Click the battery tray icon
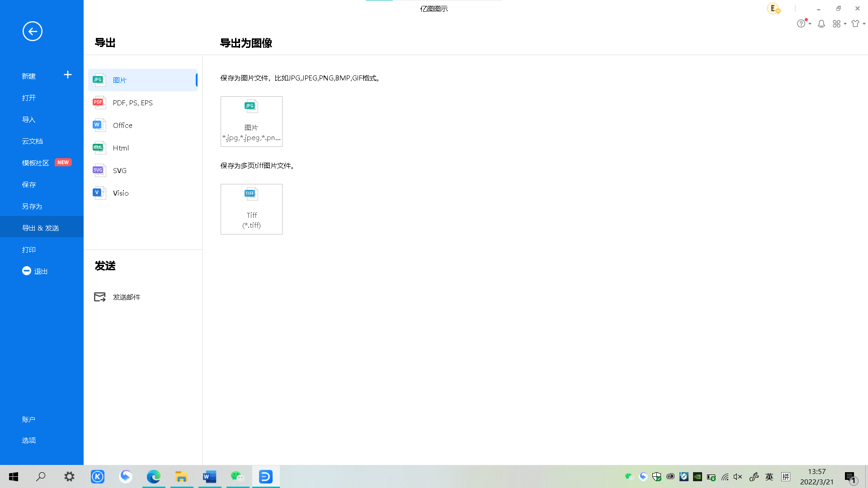The width and height of the screenshot is (868, 488). [711, 477]
